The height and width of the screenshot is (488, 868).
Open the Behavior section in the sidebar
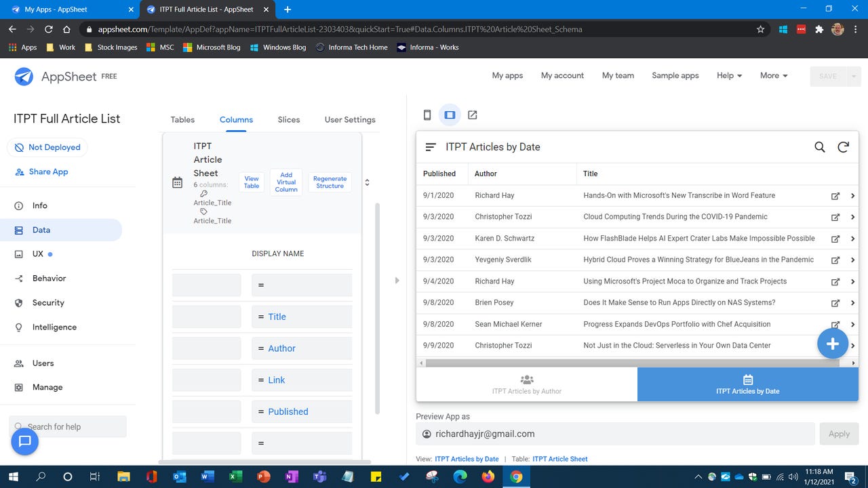click(47, 278)
